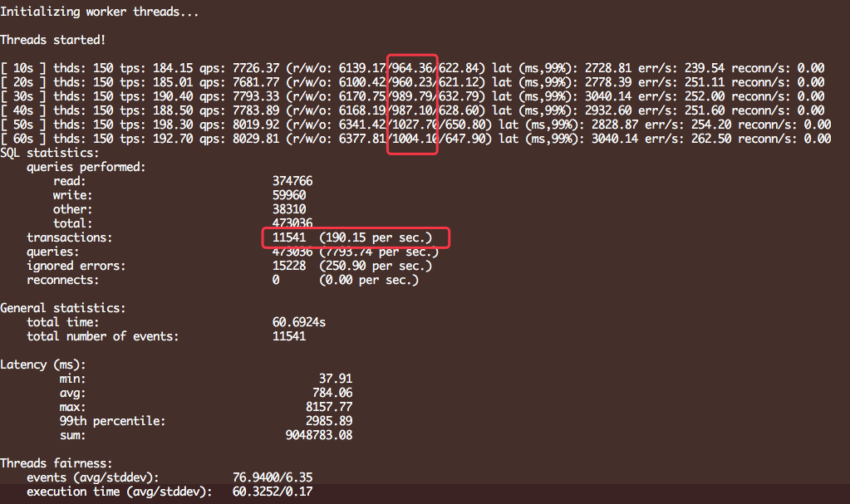Click the write queries count 59960
Image resolution: width=850 pixels, height=504 pixels.
click(289, 195)
